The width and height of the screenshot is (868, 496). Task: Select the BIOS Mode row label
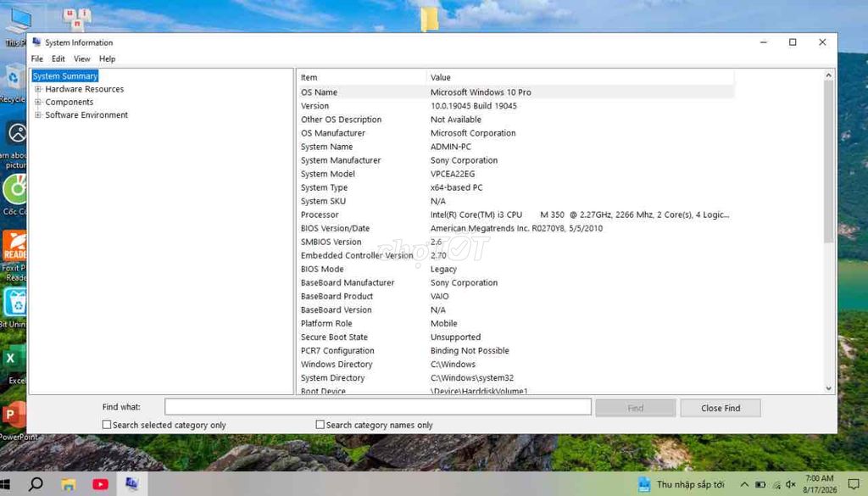click(322, 269)
